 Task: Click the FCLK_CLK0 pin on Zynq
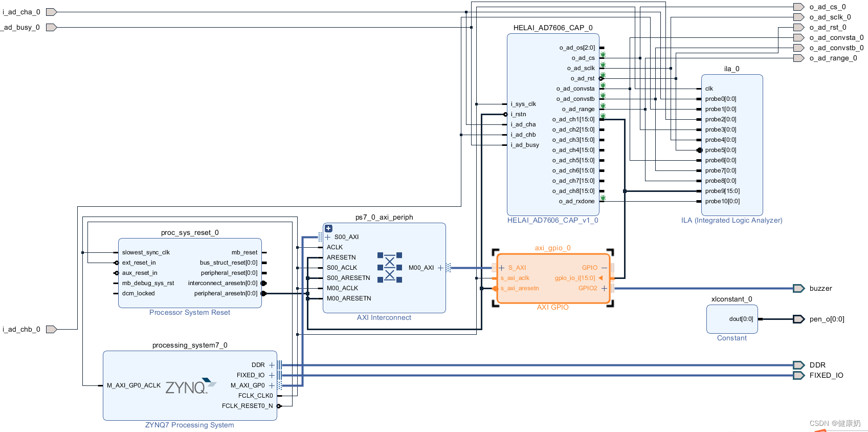coord(256,396)
